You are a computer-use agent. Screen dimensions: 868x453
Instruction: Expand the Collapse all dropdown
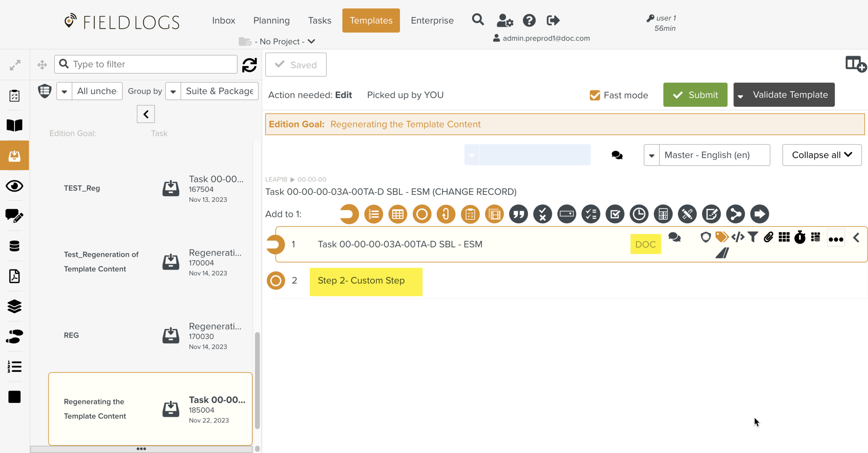[x=821, y=155]
